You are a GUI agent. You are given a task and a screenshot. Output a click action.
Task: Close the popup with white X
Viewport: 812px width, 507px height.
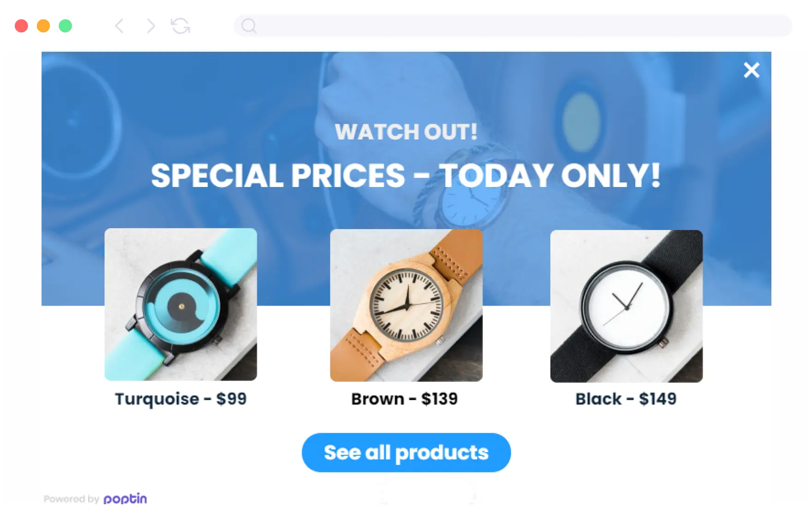coord(752,70)
